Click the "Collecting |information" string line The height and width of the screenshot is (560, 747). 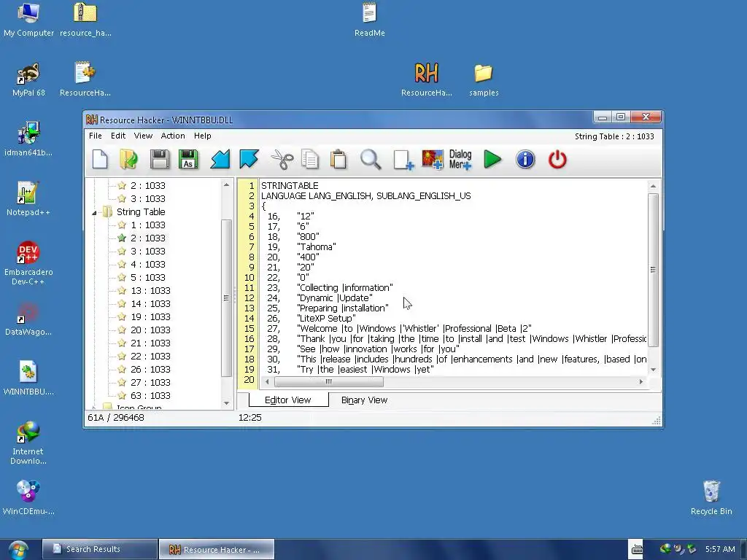pyautogui.click(x=345, y=287)
